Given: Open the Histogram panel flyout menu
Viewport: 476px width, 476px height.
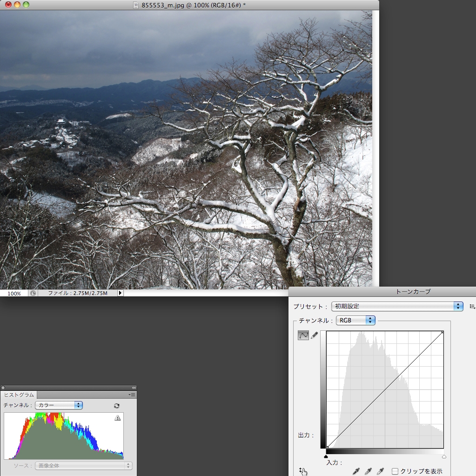Looking at the screenshot, I should pyautogui.click(x=132, y=395).
